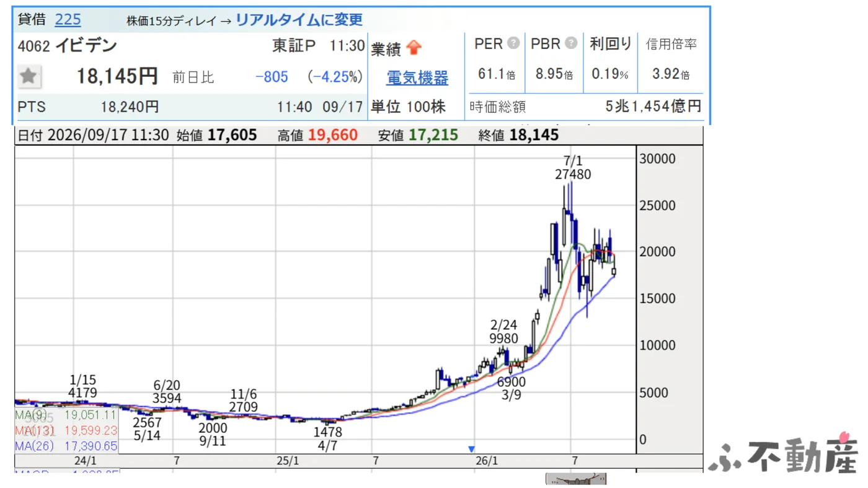This screenshot has width=868, height=488.
Task: Click the 26/1 date axis label
Action: [x=487, y=461]
